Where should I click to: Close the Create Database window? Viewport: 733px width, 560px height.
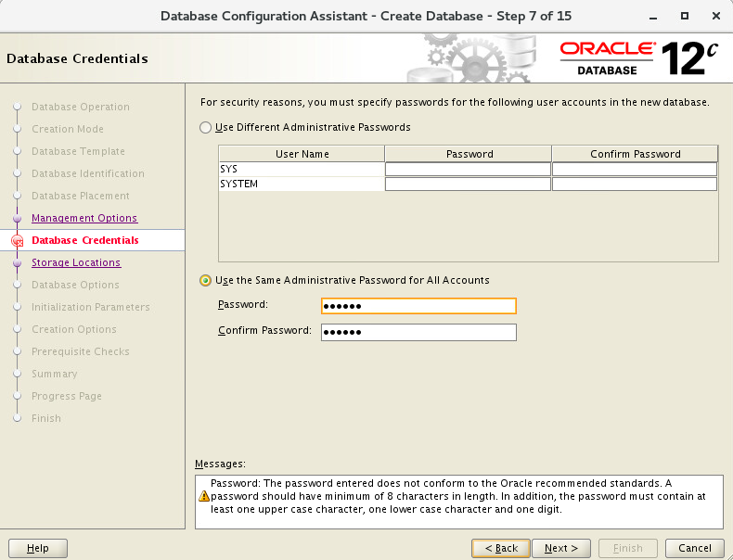coord(715,16)
